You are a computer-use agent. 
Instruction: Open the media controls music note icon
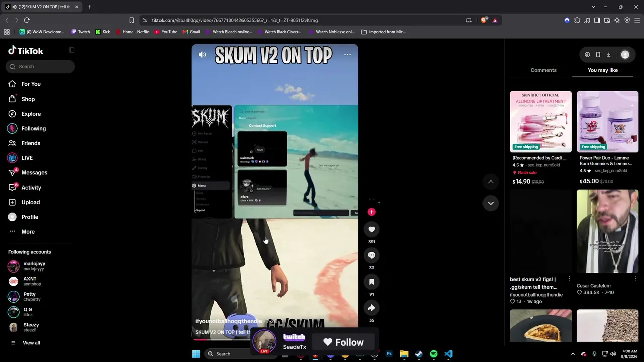coord(587,20)
